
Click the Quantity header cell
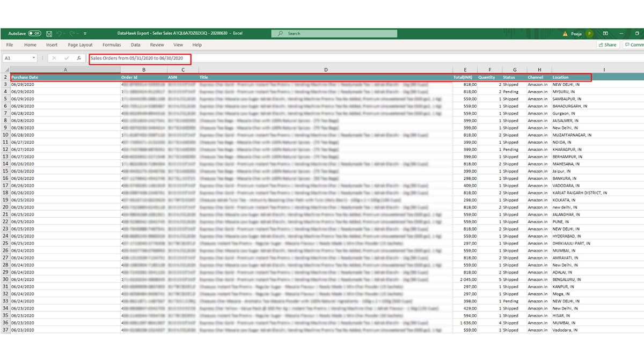(x=490, y=77)
